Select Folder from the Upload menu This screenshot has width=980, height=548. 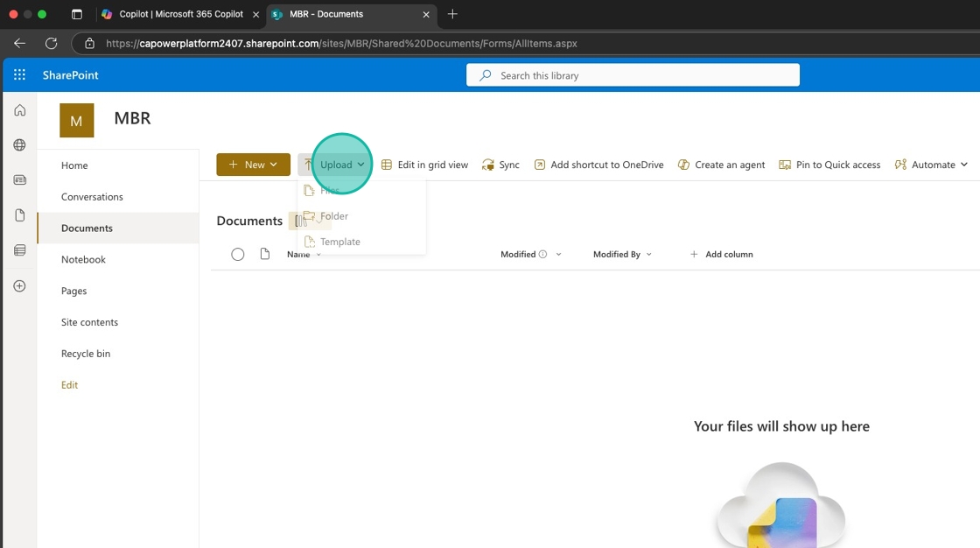coord(333,216)
